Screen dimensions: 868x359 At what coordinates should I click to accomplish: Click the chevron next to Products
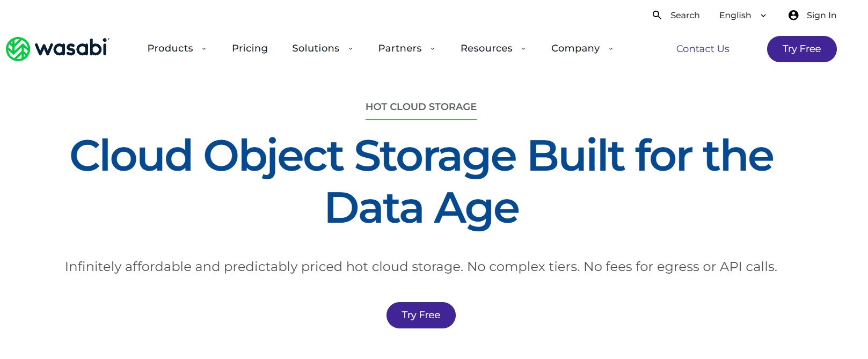[x=204, y=49]
